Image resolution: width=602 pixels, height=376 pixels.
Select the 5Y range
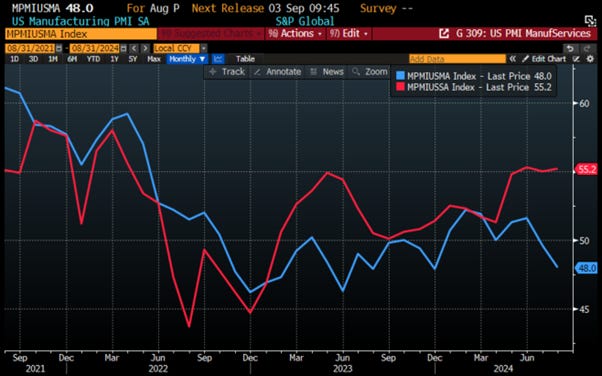132,59
